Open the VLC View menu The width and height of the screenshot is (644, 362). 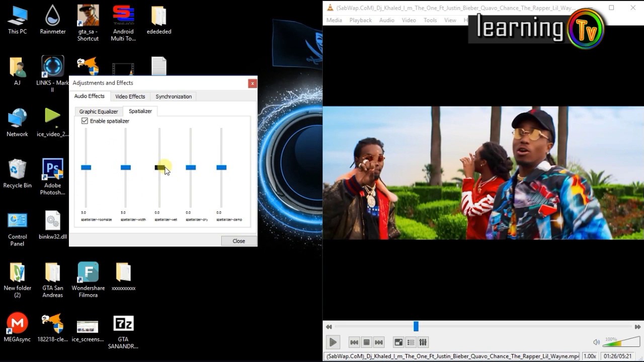(450, 20)
